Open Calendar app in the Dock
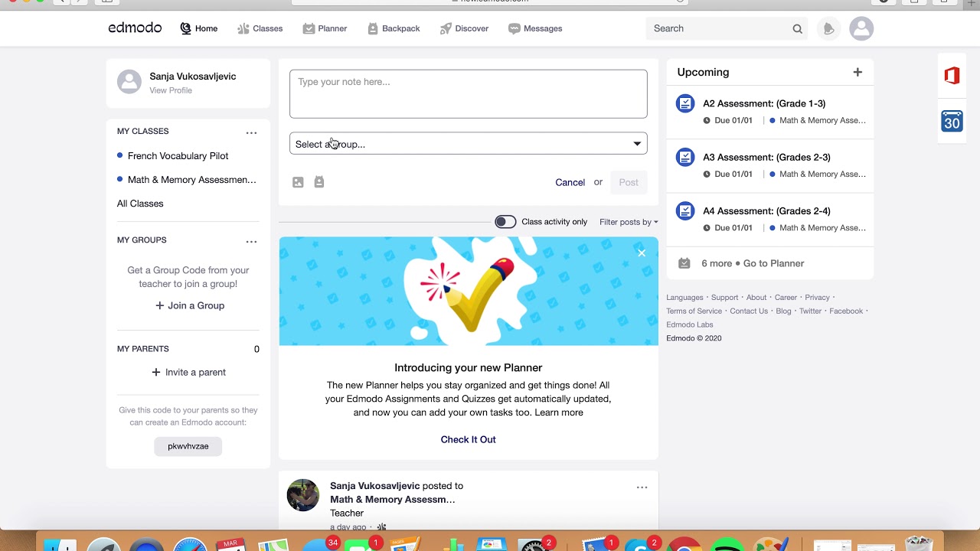Image resolution: width=980 pixels, height=551 pixels. [230, 545]
